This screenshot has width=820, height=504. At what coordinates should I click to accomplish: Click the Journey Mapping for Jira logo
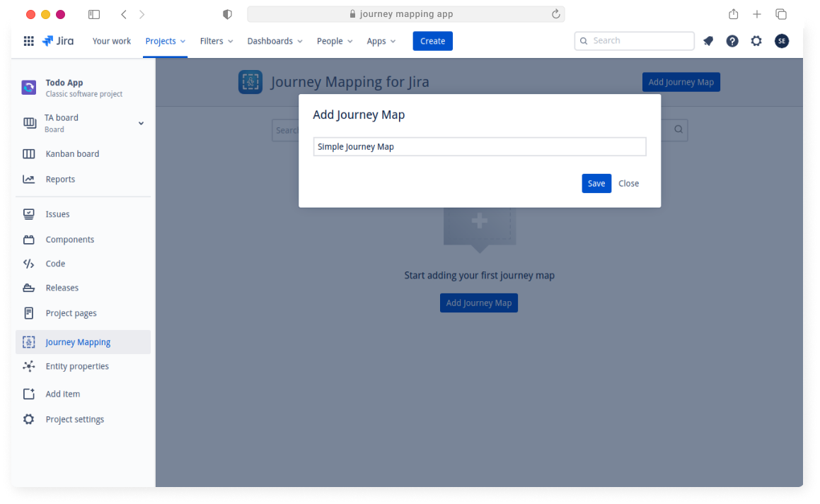pyautogui.click(x=250, y=82)
